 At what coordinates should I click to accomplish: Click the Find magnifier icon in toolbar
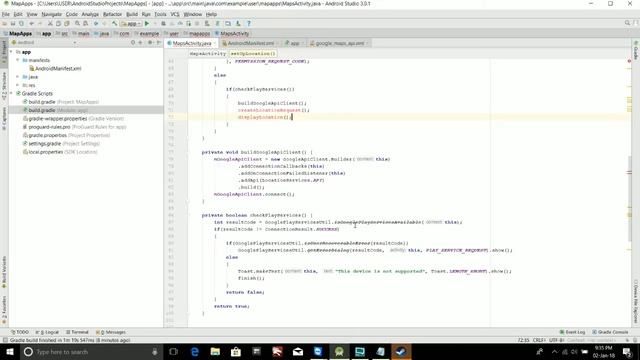[x=77, y=24]
